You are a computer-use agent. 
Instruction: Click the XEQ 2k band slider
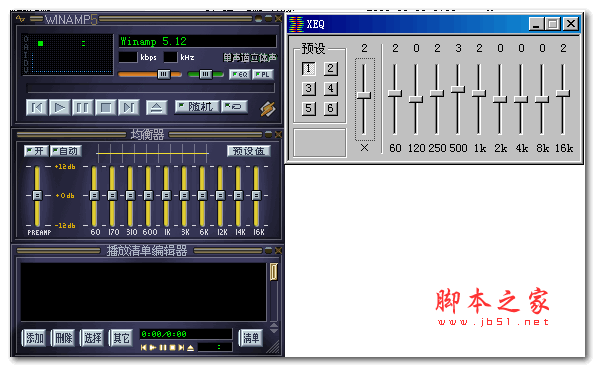500,99
